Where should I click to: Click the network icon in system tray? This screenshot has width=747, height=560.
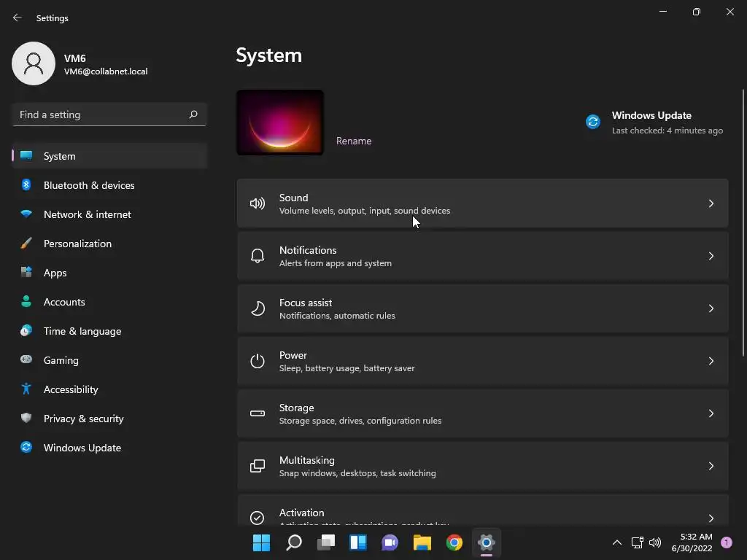637,542
